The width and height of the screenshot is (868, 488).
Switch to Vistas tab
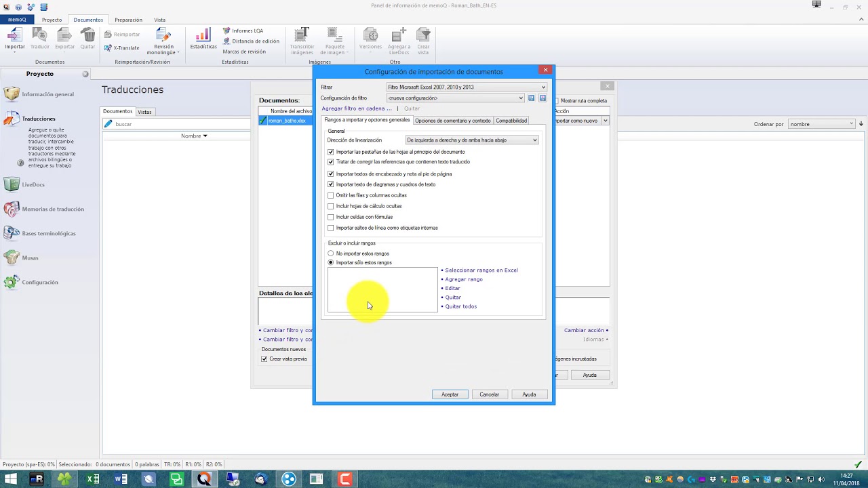pos(144,112)
